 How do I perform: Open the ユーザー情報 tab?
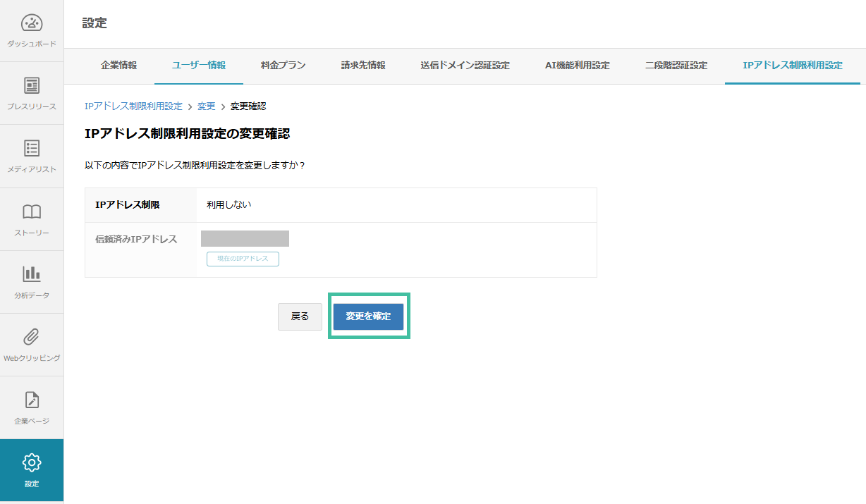coord(199,66)
